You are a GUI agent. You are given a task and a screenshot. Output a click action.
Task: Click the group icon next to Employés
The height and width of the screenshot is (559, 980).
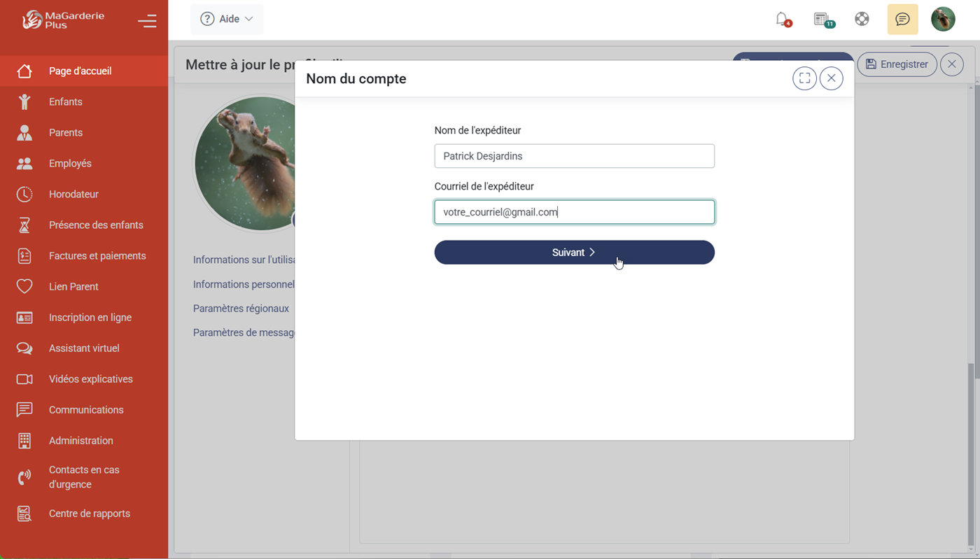point(24,163)
